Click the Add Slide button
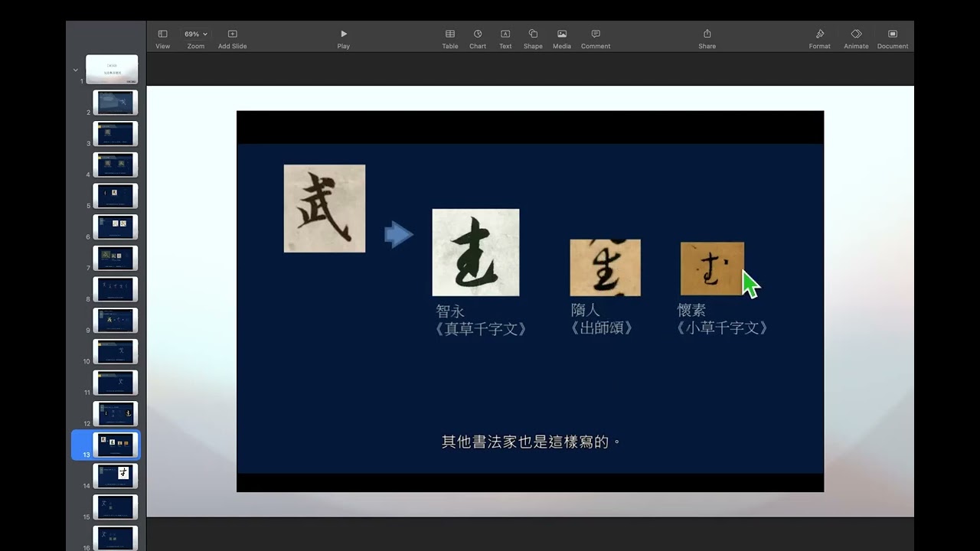Screen dimensions: 980x551 [232, 39]
